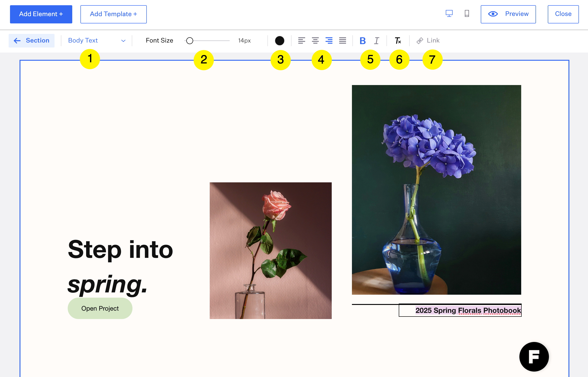Viewport: 588px width, 377px height.
Task: Toggle right text alignment
Action: tap(329, 40)
